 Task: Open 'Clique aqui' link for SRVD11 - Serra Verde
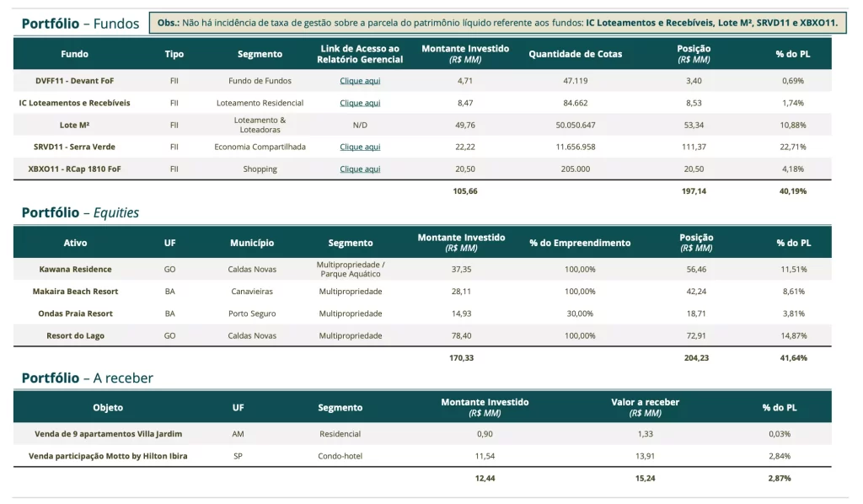(360, 147)
